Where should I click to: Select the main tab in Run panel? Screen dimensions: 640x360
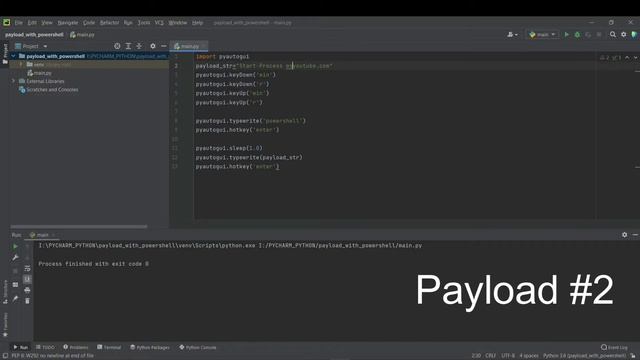click(x=42, y=235)
